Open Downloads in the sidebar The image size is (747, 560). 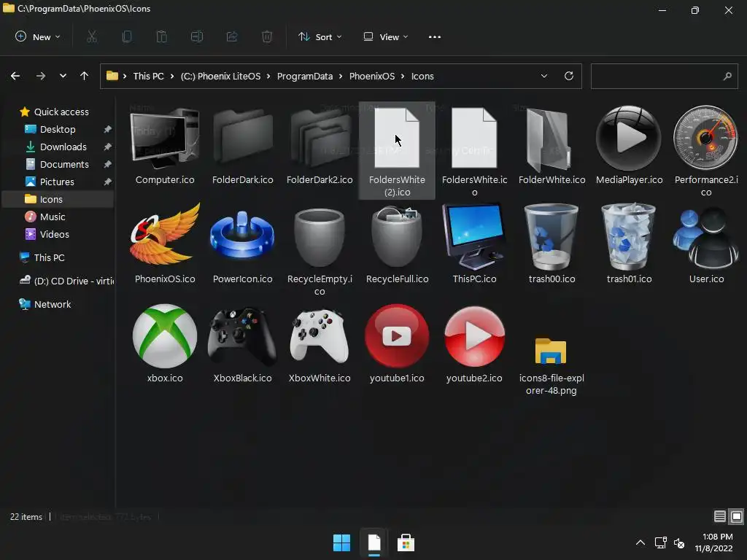point(57,147)
